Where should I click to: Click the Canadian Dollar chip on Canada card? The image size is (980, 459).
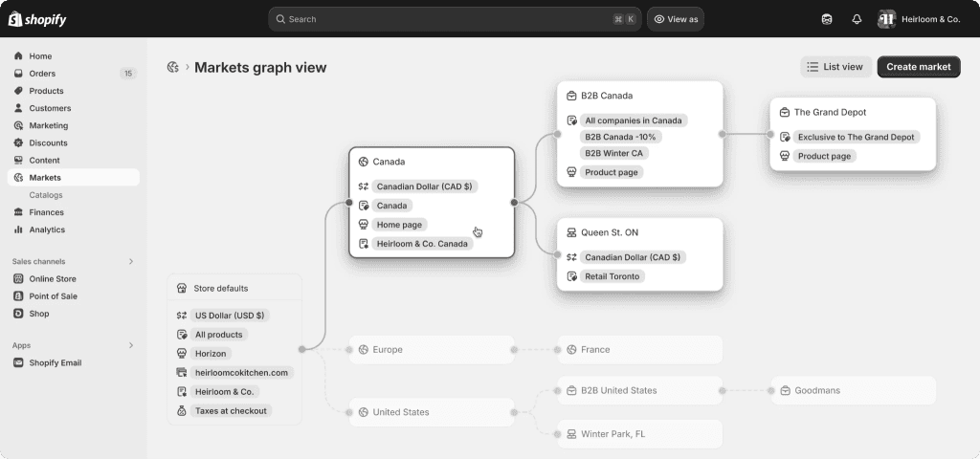424,186
